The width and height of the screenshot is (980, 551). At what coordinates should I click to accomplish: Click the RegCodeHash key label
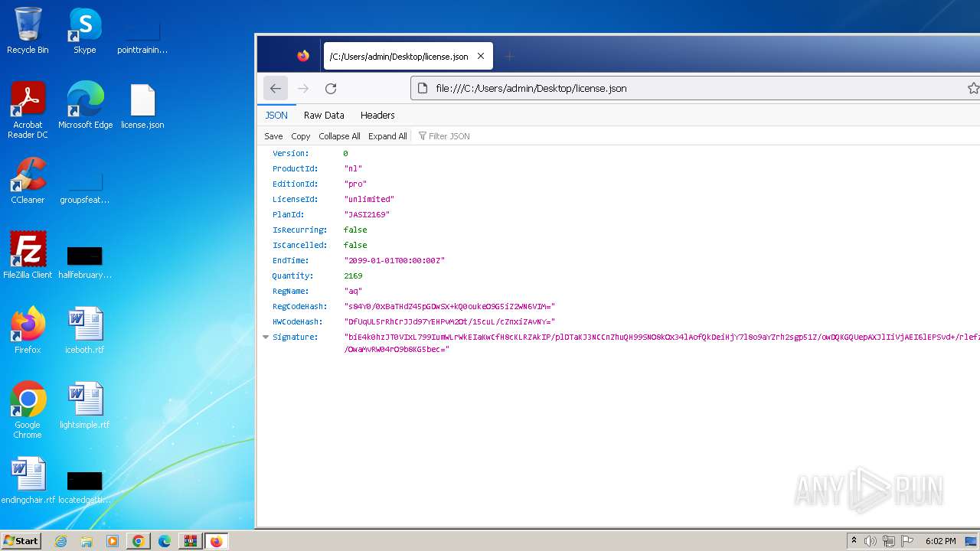point(299,306)
